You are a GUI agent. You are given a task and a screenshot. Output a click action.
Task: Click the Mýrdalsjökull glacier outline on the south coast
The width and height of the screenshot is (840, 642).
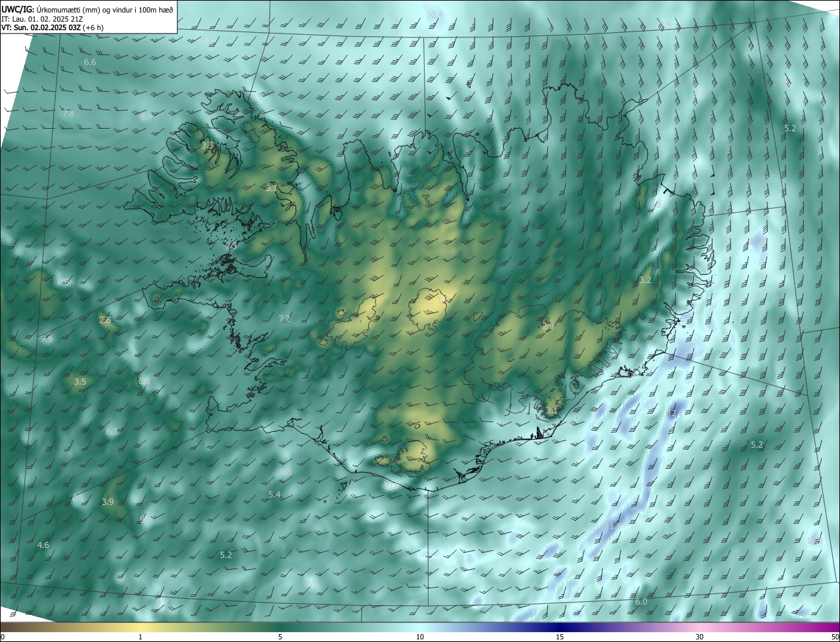(413, 456)
